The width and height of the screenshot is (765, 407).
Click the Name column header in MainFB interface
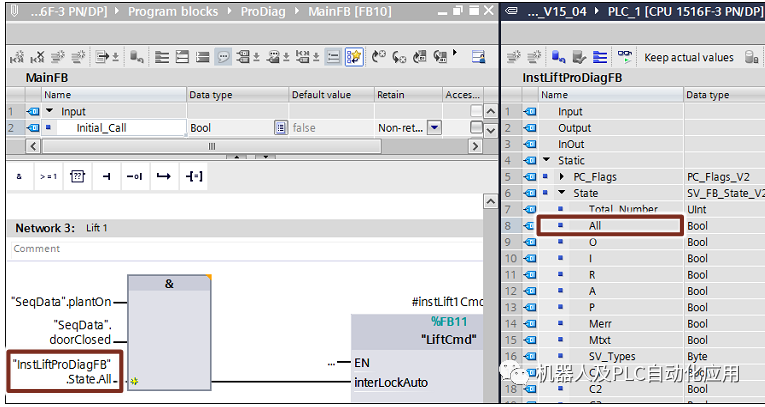tap(114, 95)
